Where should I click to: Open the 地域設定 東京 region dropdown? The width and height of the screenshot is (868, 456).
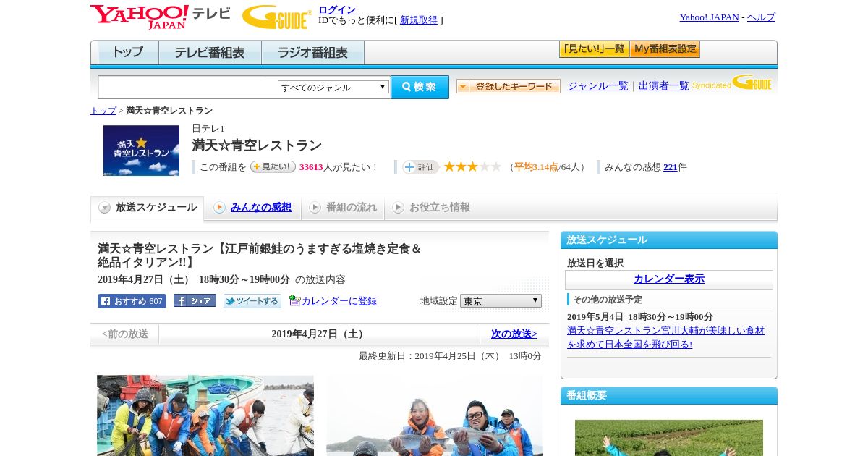[x=501, y=300]
